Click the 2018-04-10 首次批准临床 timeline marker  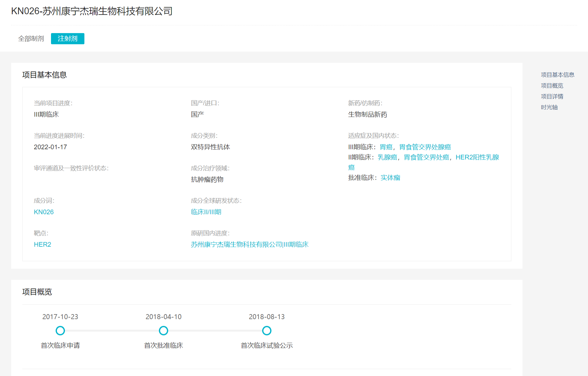coord(164,331)
